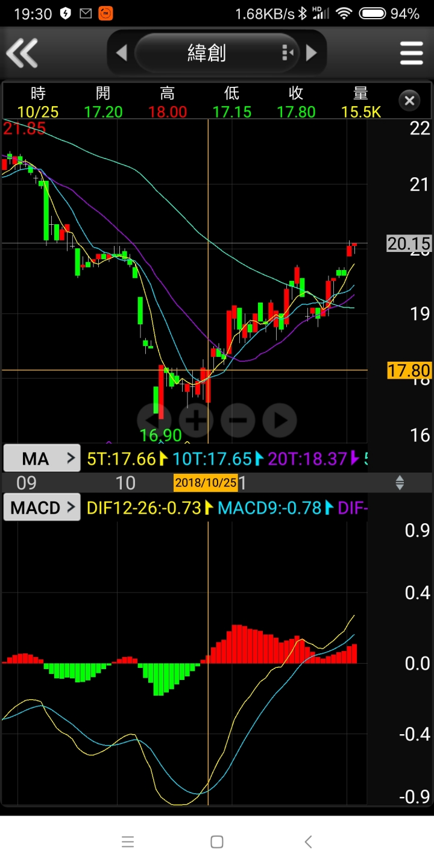Tap the 低 low price 17.15

point(232,112)
